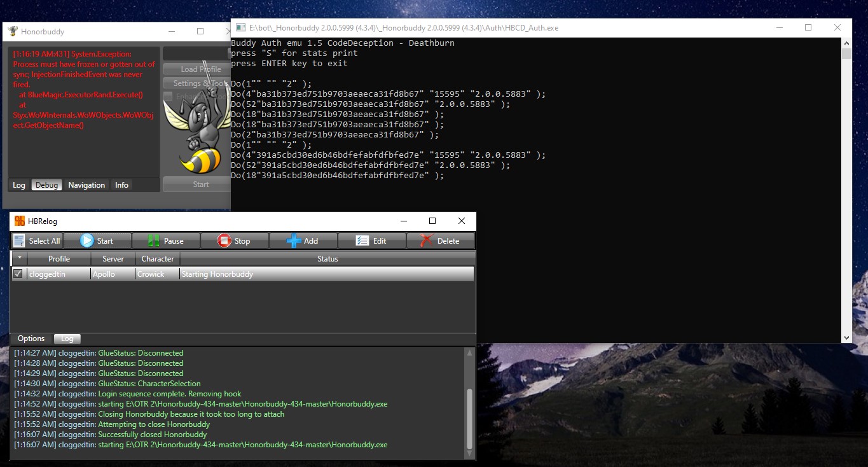868x467 pixels.
Task: Click the Stop button in HBRelog toolbar
Action: (x=235, y=240)
